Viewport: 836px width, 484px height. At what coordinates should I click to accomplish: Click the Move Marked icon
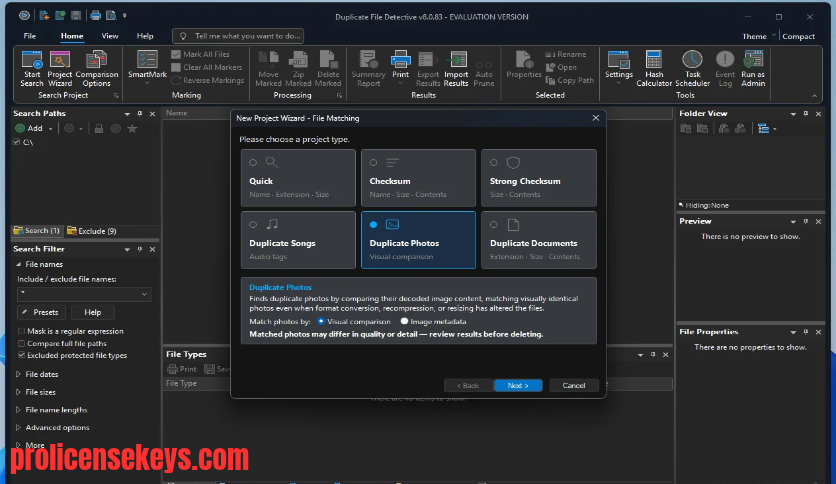268,68
